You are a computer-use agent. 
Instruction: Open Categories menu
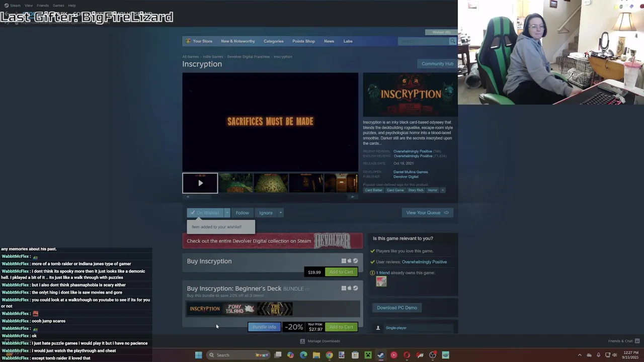pyautogui.click(x=274, y=41)
